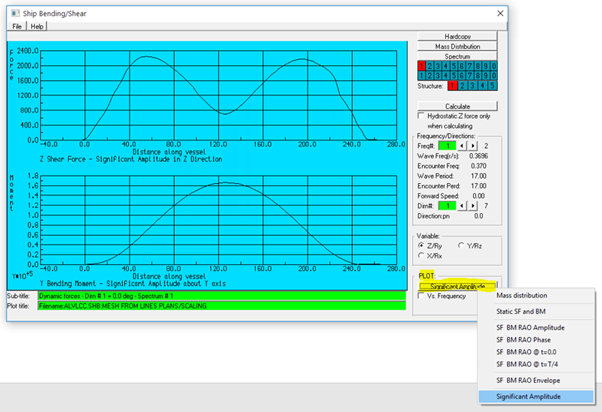
Task: Click the Ship Bending/Shear window title icon
Action: point(13,11)
